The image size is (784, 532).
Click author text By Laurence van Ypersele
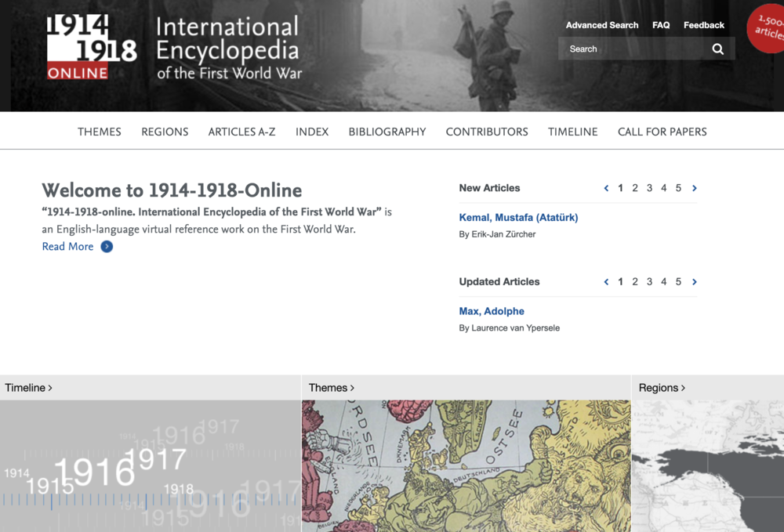(x=509, y=328)
